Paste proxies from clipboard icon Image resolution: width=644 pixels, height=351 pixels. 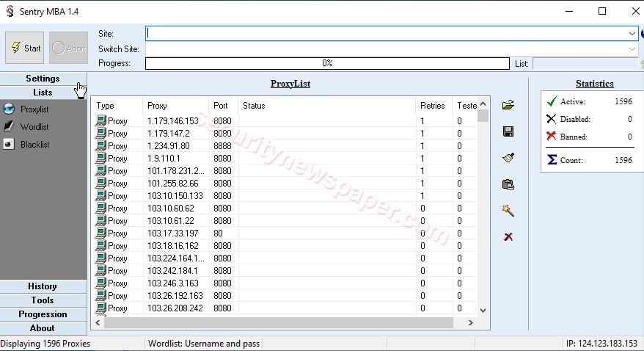click(x=508, y=184)
